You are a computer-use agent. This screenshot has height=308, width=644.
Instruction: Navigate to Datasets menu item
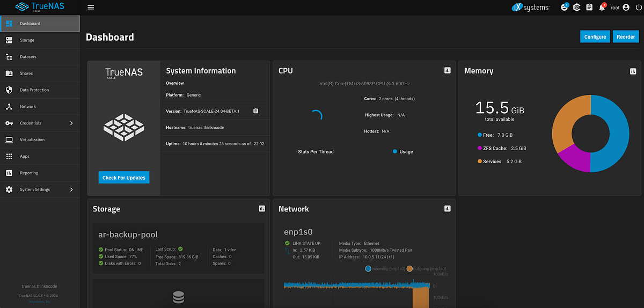click(x=40, y=57)
